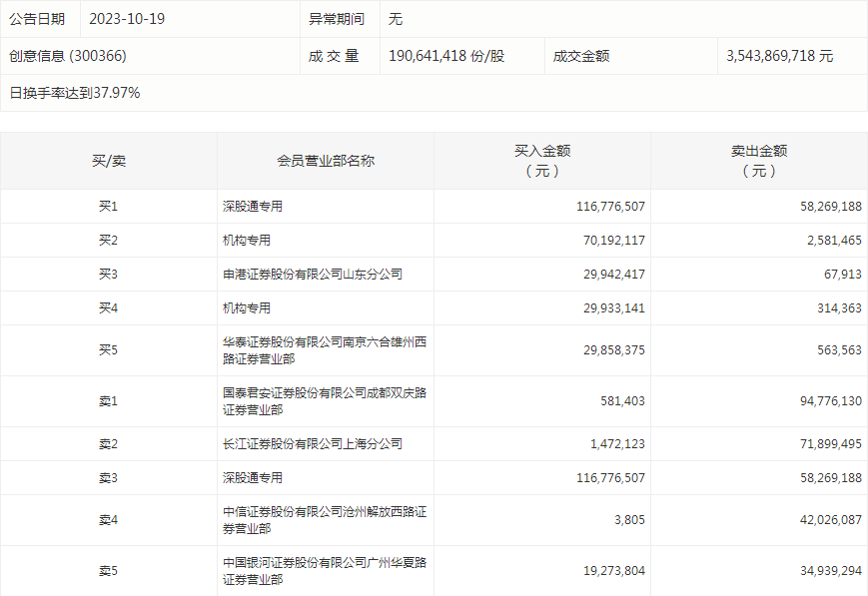The height and width of the screenshot is (596, 868).
Task: Click the 买/卖 column header
Action: [x=109, y=161]
